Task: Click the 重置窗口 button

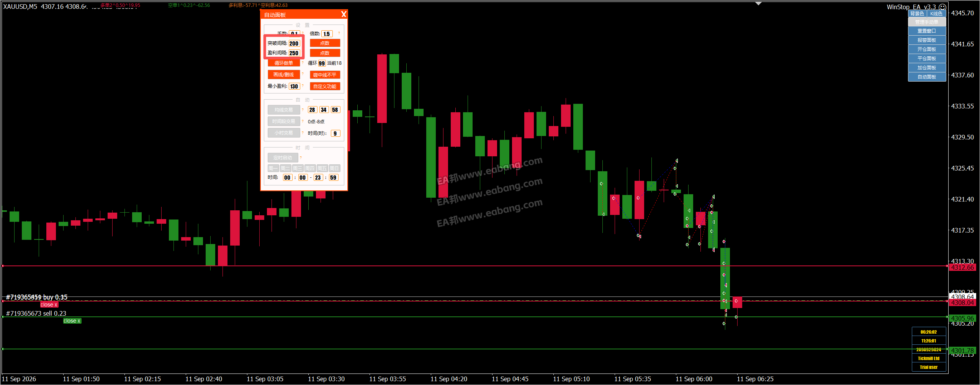Action: pos(927,31)
